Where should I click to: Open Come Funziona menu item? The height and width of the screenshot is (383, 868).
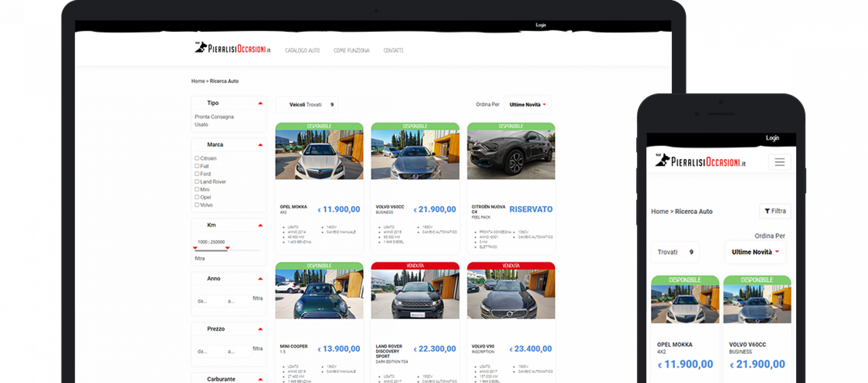coord(351,50)
